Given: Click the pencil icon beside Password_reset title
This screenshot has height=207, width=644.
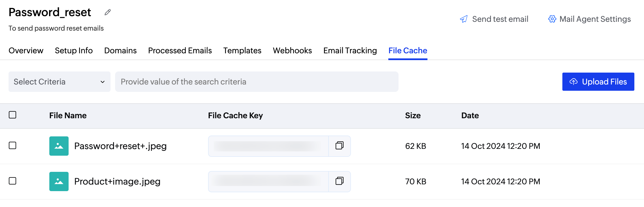Looking at the screenshot, I should pos(107,12).
